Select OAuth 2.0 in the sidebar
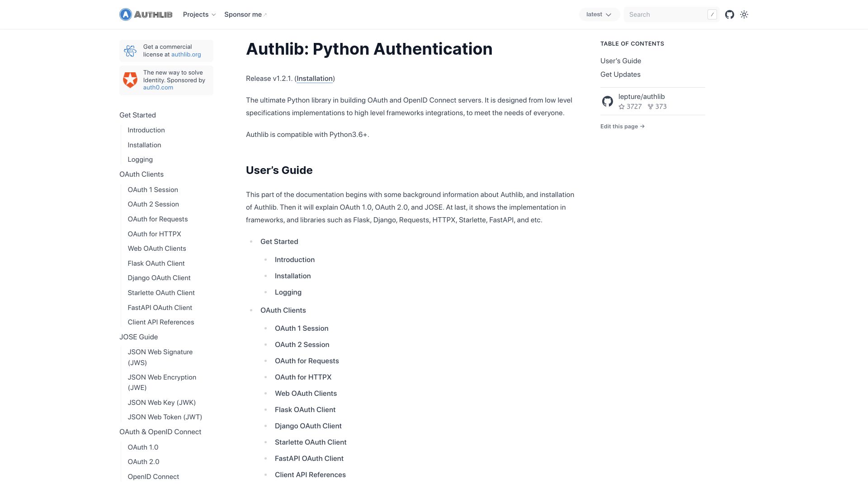This screenshot has height=488, width=868. 143,462
